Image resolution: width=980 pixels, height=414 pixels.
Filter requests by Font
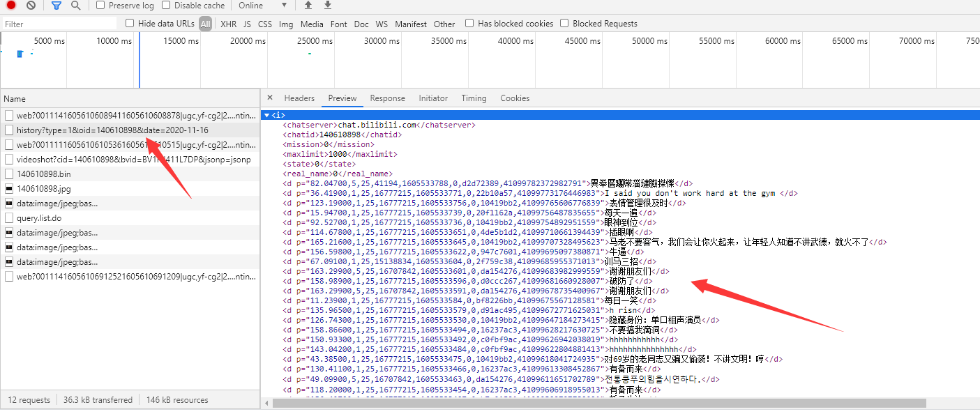(339, 24)
